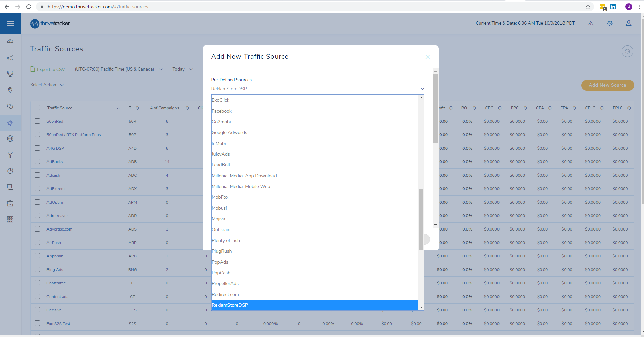
Task: Open the rotation loop icon in sidebar
Action: [x=10, y=106]
